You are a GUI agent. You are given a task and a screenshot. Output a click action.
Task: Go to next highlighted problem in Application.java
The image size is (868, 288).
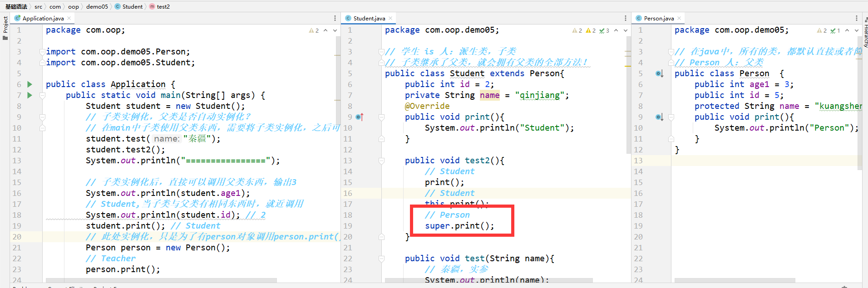tap(335, 30)
